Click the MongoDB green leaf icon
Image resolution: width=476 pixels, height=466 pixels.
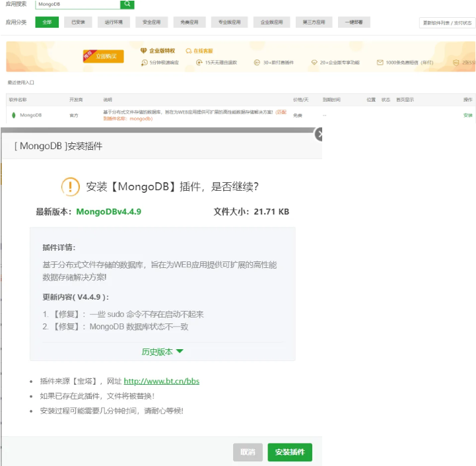[14, 115]
